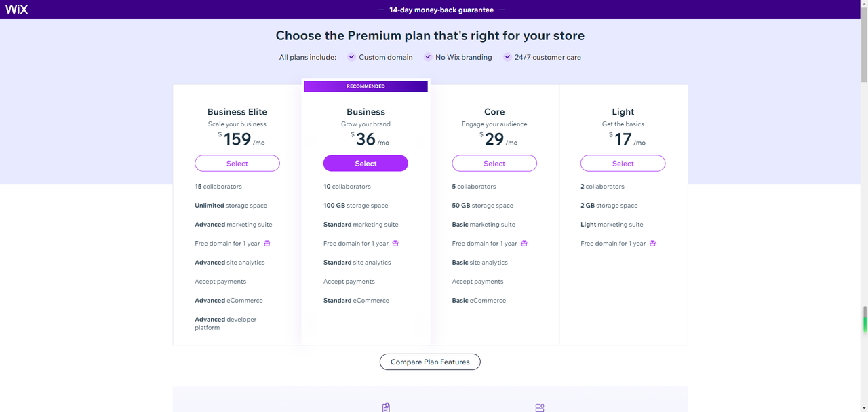This screenshot has height=412, width=868.
Task: Click the Business plan title
Action: pyautogui.click(x=366, y=112)
